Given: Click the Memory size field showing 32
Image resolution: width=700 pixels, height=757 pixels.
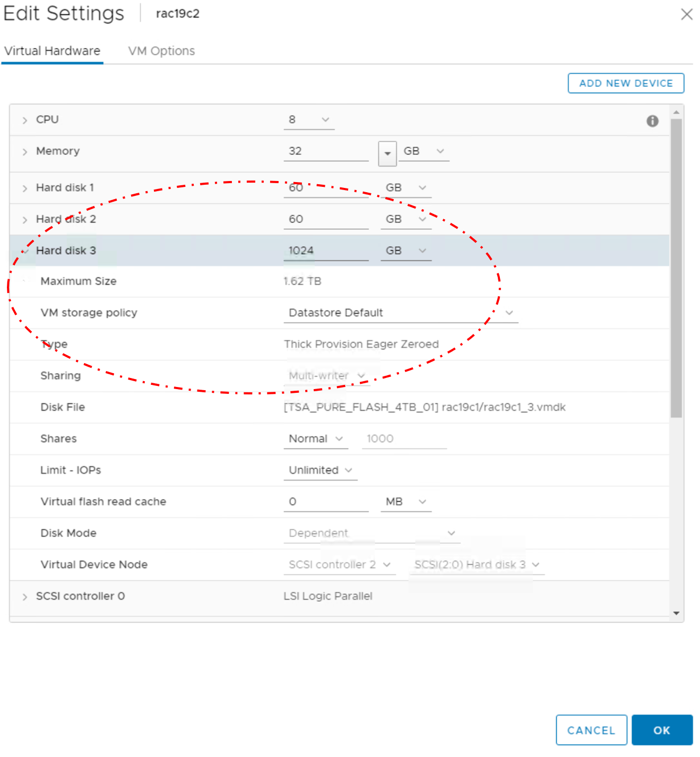Looking at the screenshot, I should click(x=326, y=151).
